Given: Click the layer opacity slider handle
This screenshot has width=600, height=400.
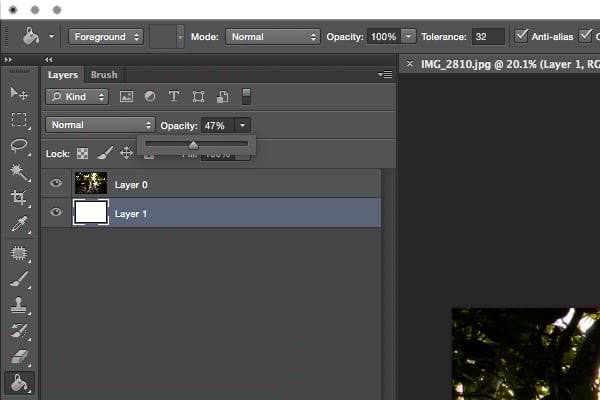Looking at the screenshot, I should pos(193,146).
